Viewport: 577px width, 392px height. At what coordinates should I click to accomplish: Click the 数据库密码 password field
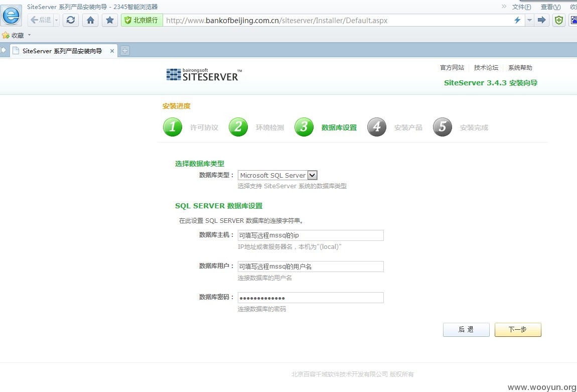pos(311,298)
